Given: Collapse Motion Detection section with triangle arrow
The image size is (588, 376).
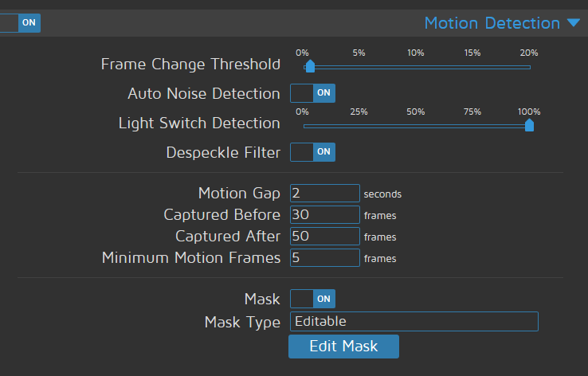Looking at the screenshot, I should click(x=574, y=23).
